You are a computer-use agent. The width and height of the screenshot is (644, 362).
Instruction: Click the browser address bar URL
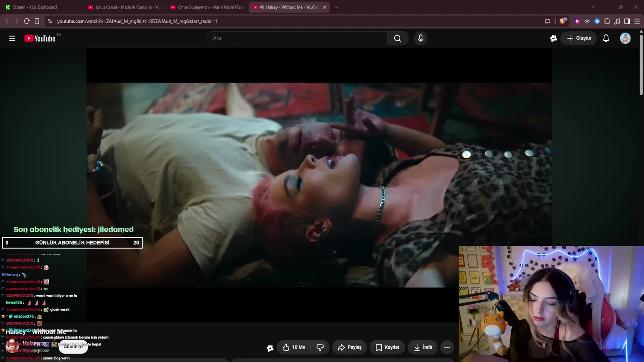137,21
